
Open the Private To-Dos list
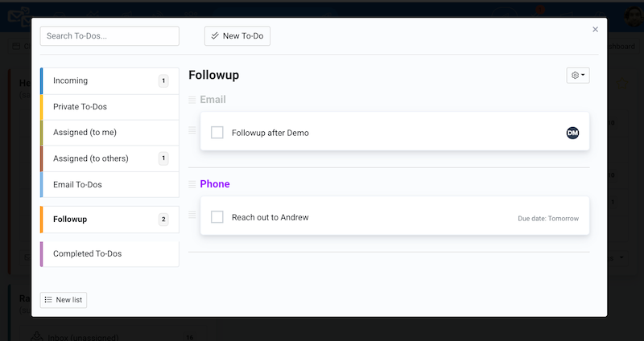(x=109, y=107)
